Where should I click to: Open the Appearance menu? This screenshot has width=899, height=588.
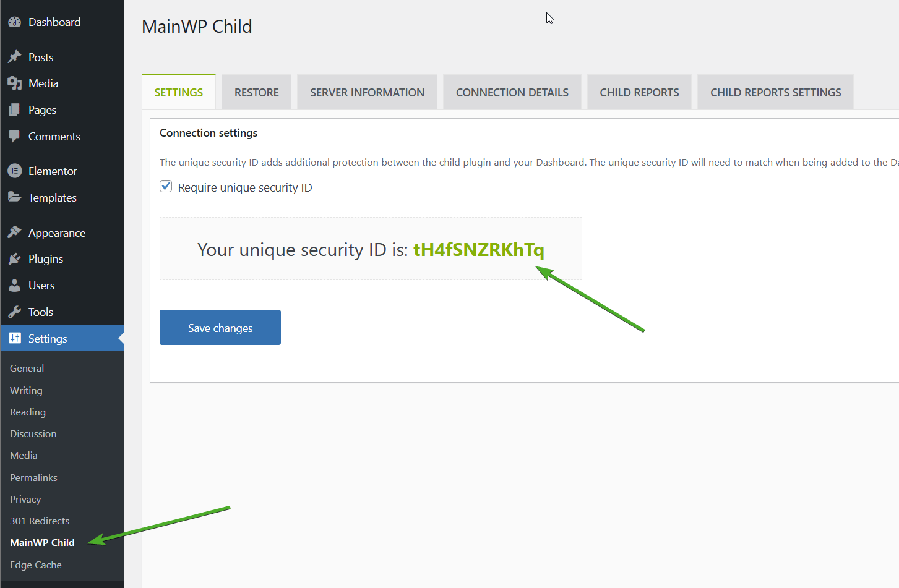[57, 232]
